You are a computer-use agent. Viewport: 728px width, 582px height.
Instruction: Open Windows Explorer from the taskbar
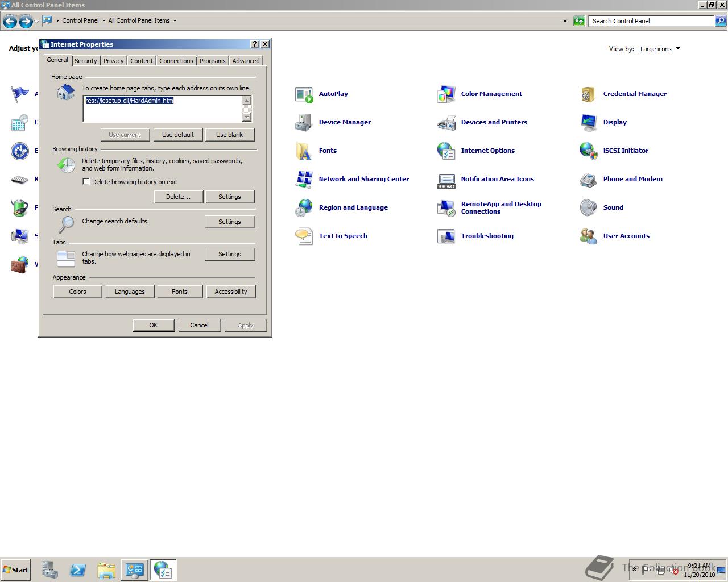[106, 570]
